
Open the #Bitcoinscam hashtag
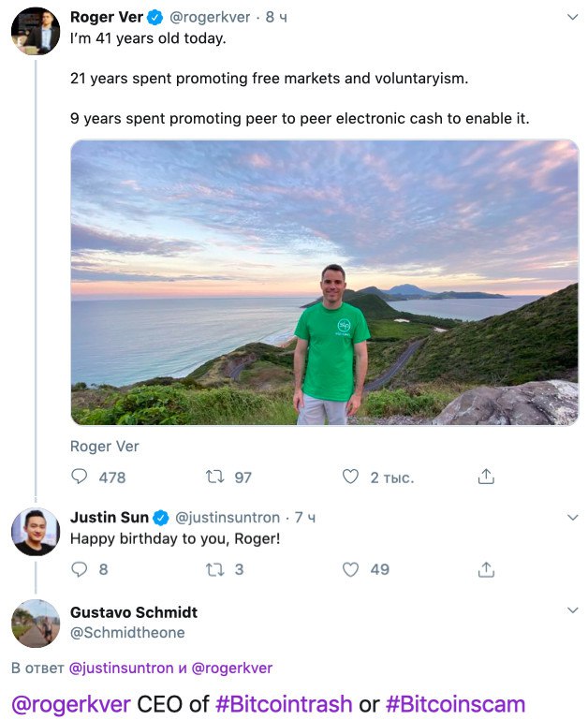(x=455, y=704)
